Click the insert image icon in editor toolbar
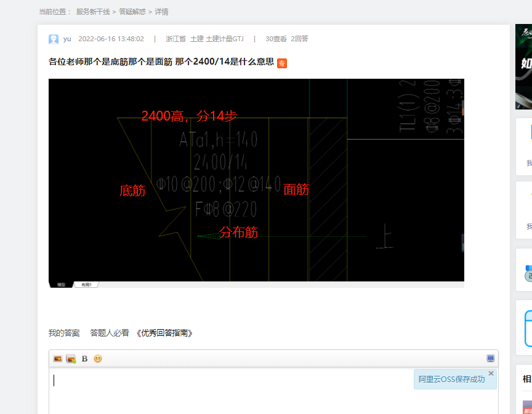This screenshot has height=414, width=532. coord(58,359)
